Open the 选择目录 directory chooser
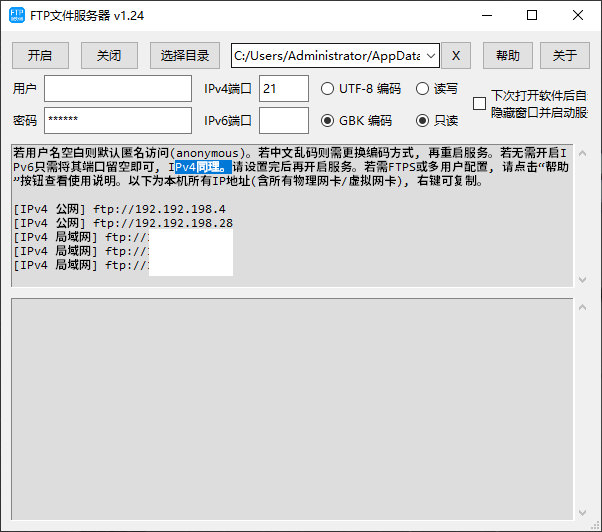The height and width of the screenshot is (532, 602). coord(184,56)
